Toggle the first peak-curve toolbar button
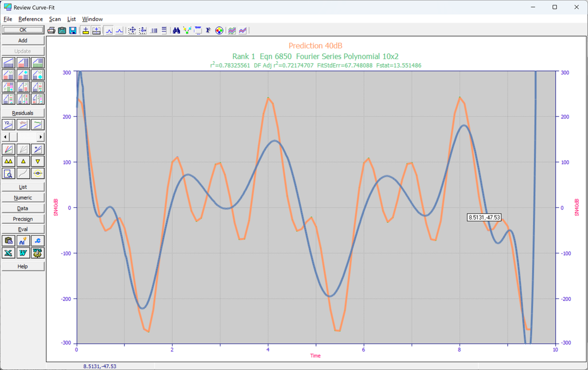 pyautogui.click(x=109, y=30)
